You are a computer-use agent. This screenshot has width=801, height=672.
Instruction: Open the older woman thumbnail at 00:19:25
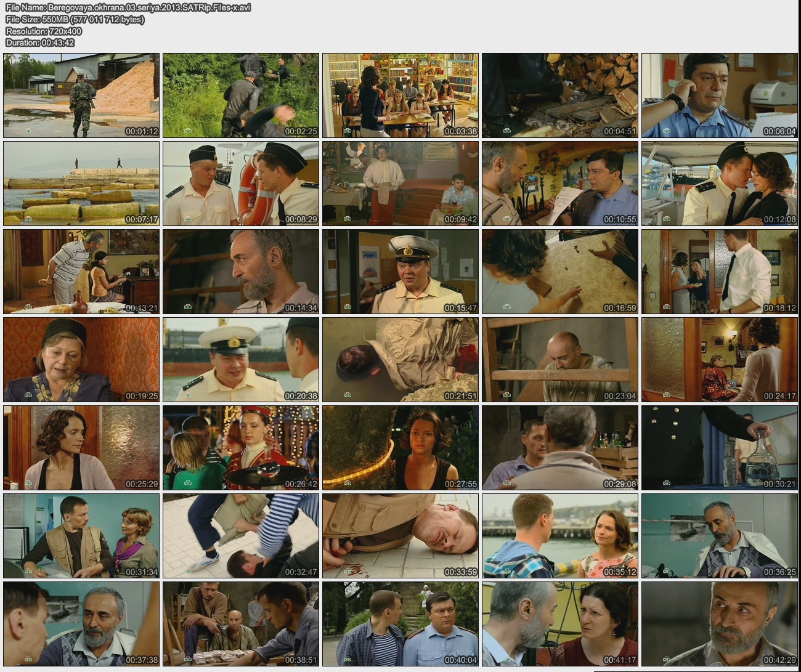coord(81,360)
